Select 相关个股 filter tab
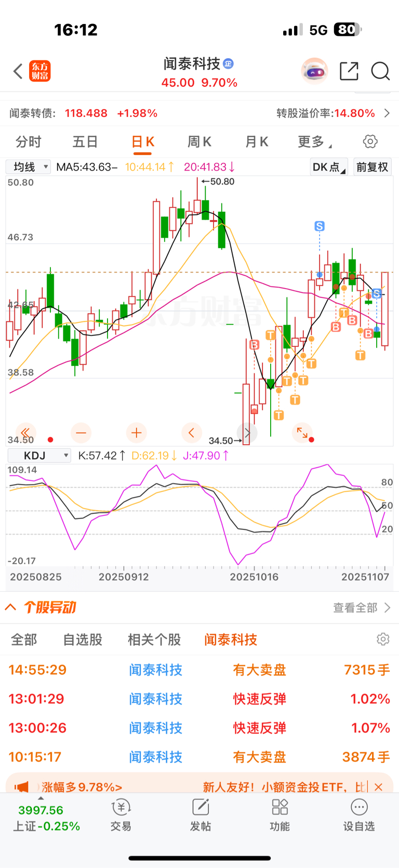The image size is (399, 868). (x=154, y=640)
